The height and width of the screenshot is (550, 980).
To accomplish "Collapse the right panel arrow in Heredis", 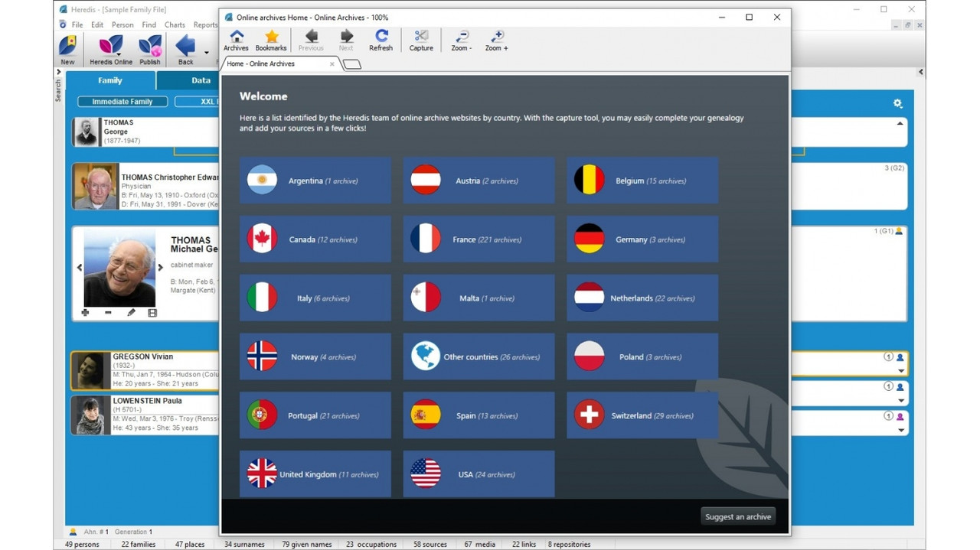I will click(x=920, y=72).
